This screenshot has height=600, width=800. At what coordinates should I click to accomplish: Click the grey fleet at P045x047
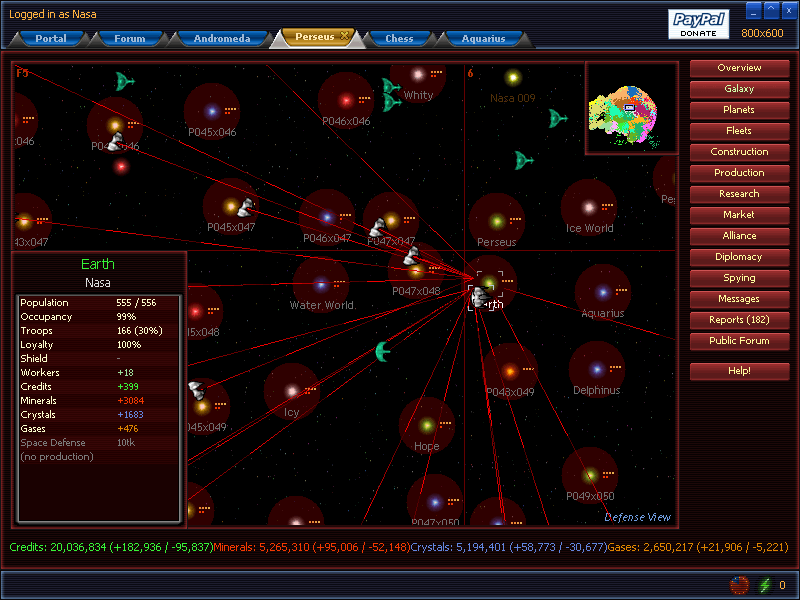click(246, 208)
